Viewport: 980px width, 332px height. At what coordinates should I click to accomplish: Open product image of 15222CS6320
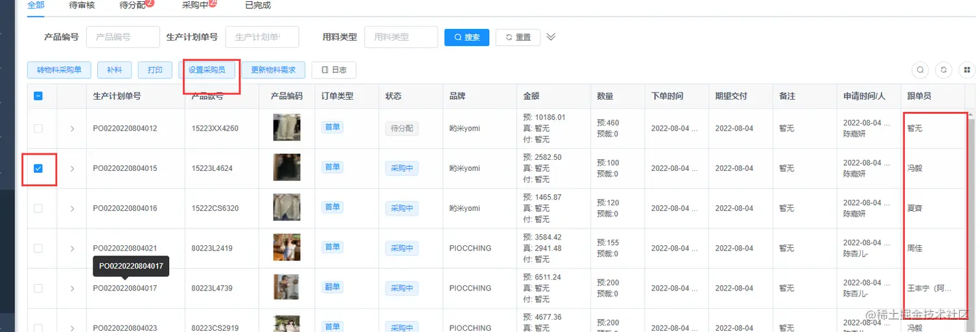pyautogui.click(x=286, y=207)
